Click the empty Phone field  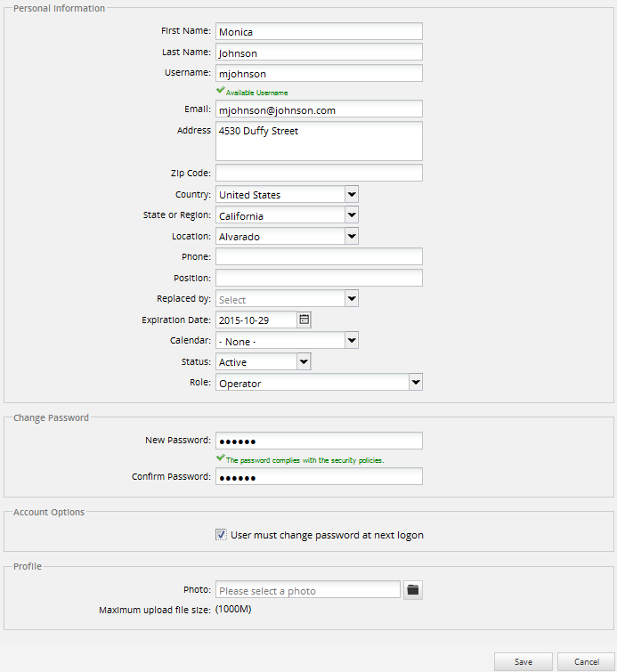(319, 257)
